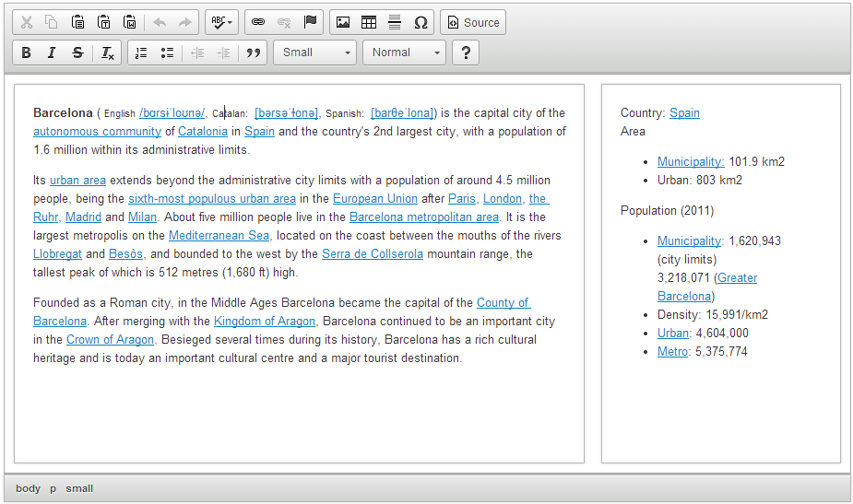
Task: Click 'small' in the elements path bar
Action: pyautogui.click(x=79, y=488)
